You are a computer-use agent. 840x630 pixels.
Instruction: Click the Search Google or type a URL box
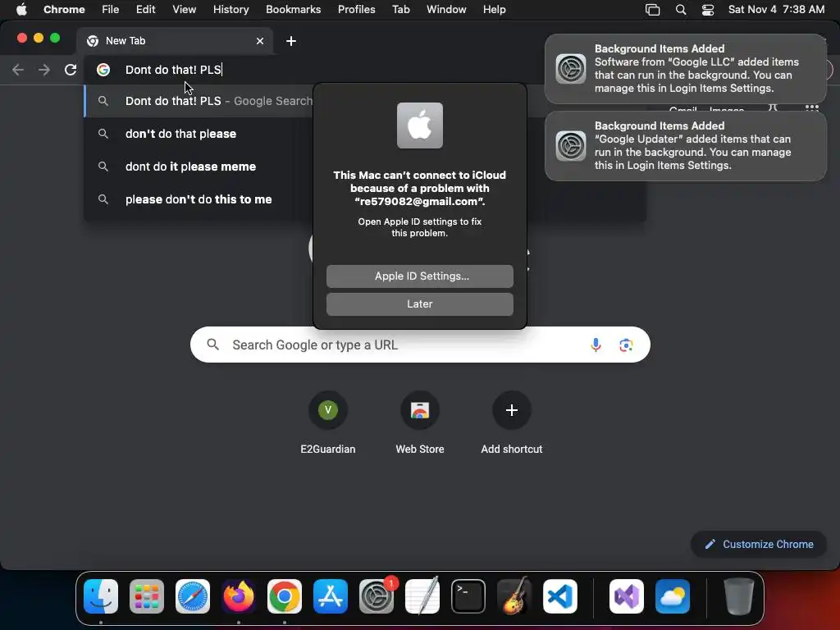coord(420,345)
